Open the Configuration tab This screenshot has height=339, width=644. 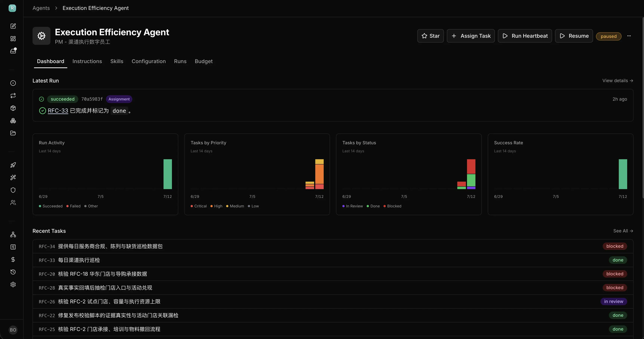click(x=149, y=61)
